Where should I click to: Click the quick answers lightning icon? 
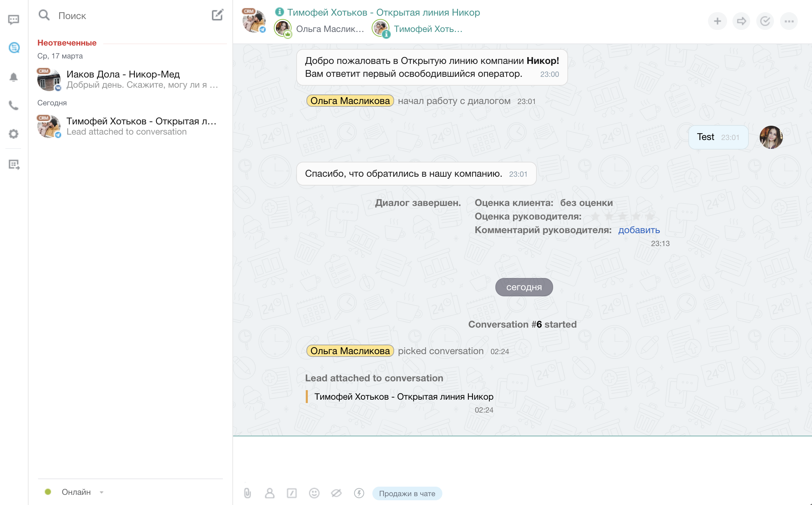359,493
